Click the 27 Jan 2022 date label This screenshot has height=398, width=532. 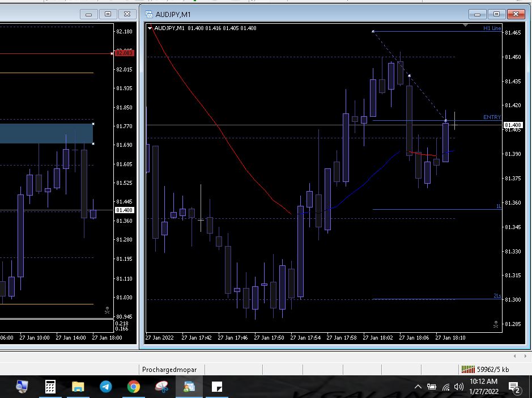pyautogui.click(x=159, y=338)
